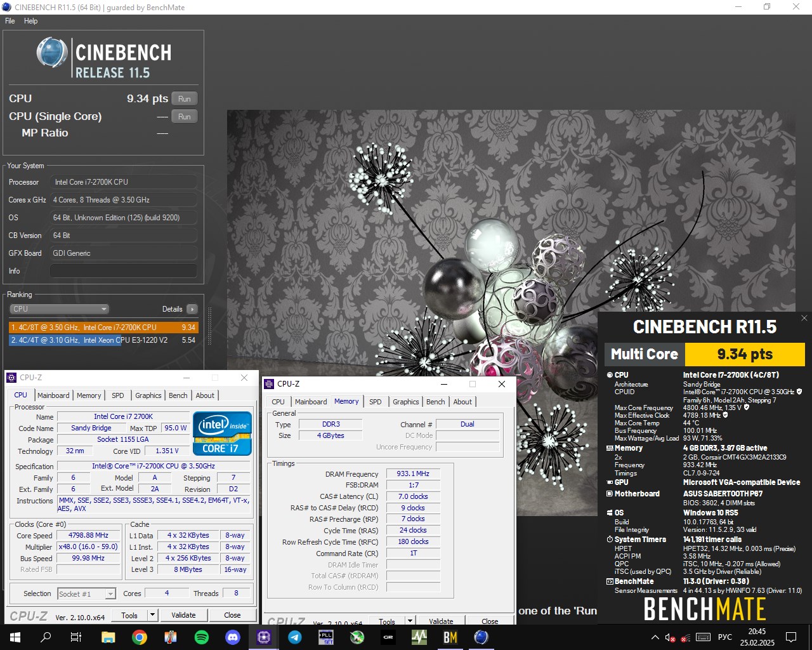This screenshot has width=812, height=650.
Task: Run the CPU multi-core benchmark
Action: pos(185,98)
